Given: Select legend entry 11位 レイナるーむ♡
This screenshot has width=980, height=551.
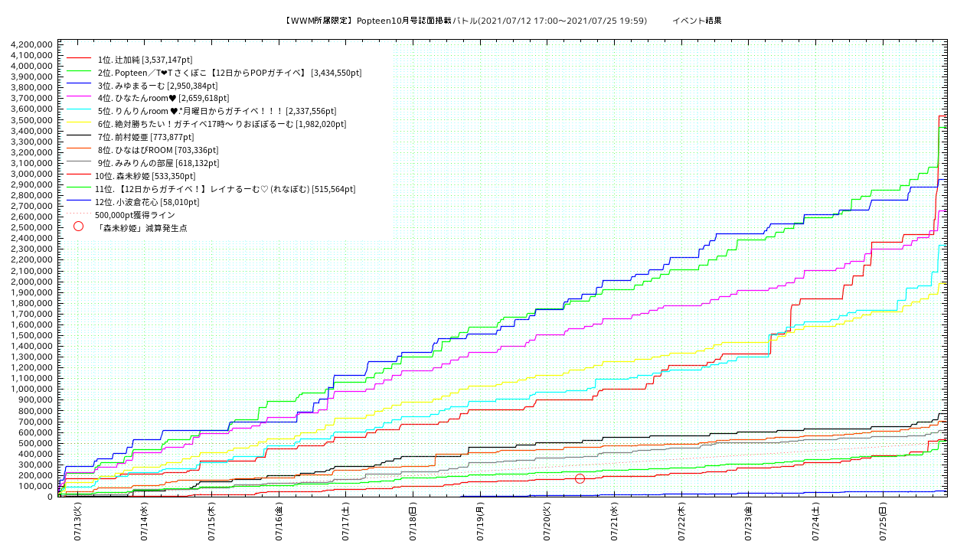Looking at the screenshot, I should (x=225, y=189).
